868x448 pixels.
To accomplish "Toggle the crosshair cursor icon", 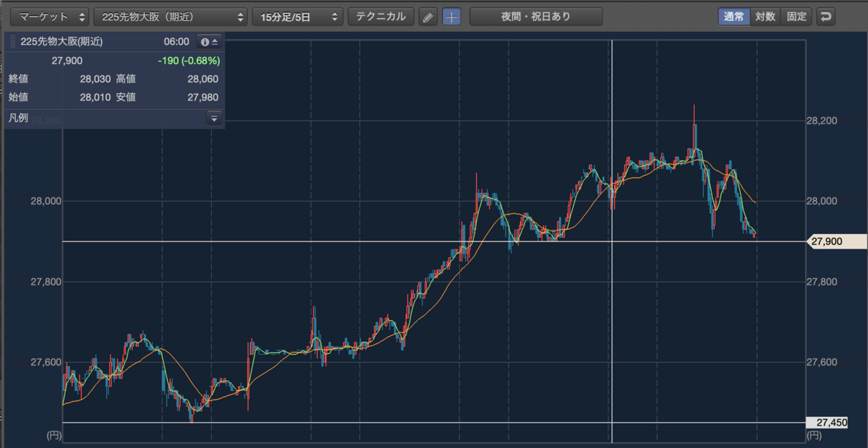I will (x=451, y=17).
